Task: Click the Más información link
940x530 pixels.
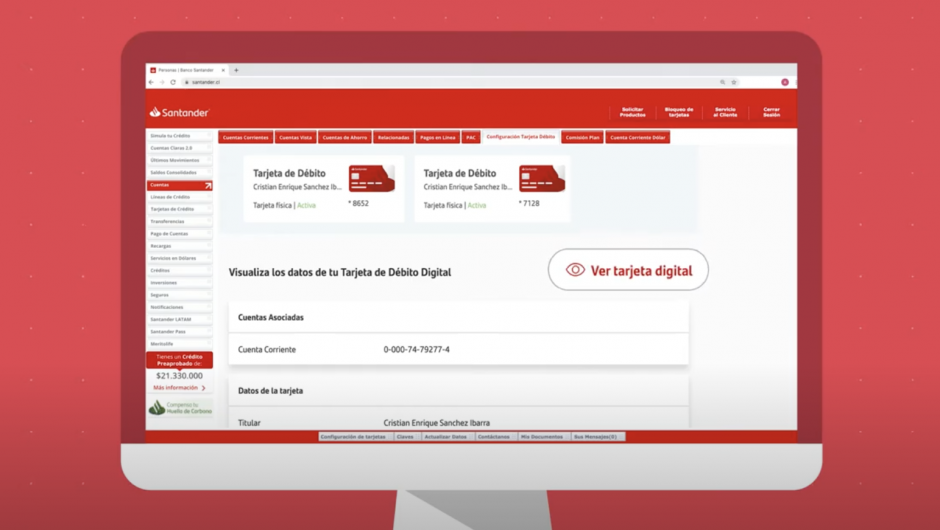Action: (175, 388)
